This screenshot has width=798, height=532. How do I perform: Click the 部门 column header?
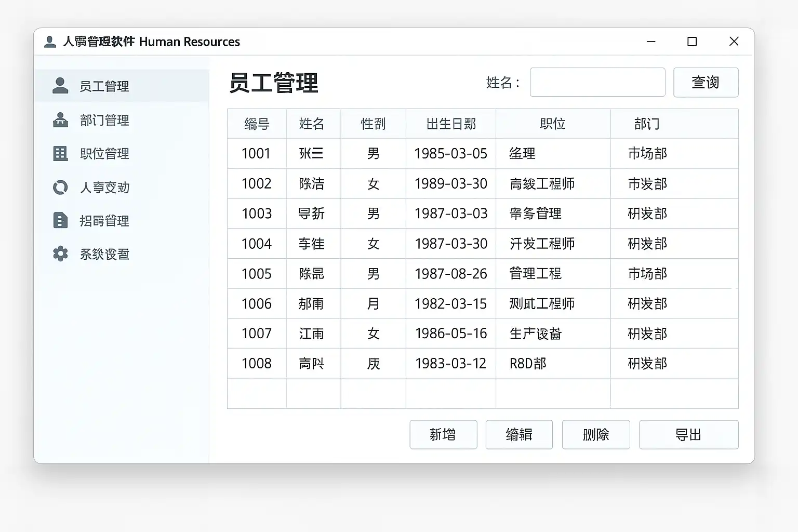point(647,124)
